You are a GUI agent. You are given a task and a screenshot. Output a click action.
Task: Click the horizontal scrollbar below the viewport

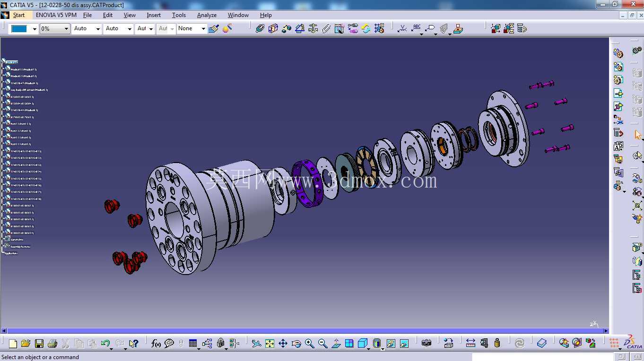click(305, 331)
